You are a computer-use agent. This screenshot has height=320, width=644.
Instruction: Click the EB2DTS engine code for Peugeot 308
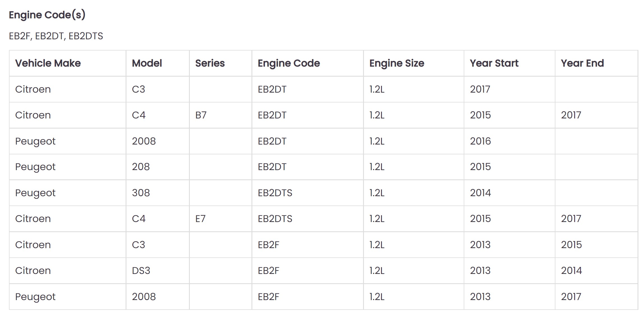pos(275,193)
